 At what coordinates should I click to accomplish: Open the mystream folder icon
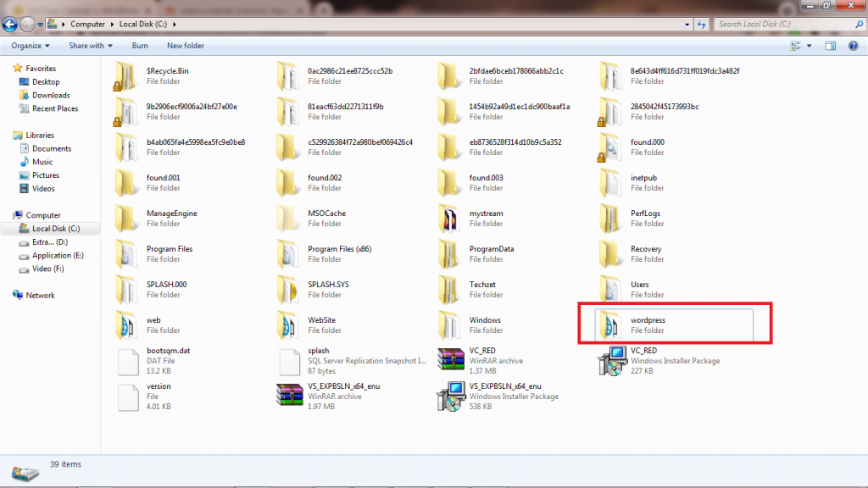coord(450,218)
